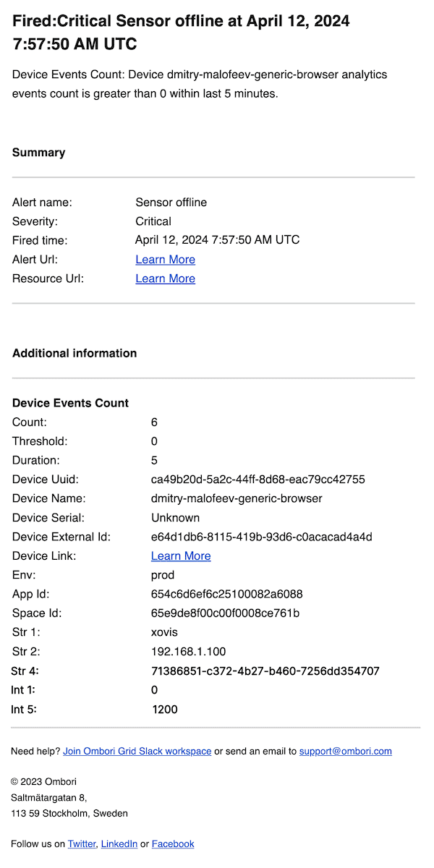Click the Device Events Count subheading
Viewport: 434px width, 868px height.
(70, 404)
